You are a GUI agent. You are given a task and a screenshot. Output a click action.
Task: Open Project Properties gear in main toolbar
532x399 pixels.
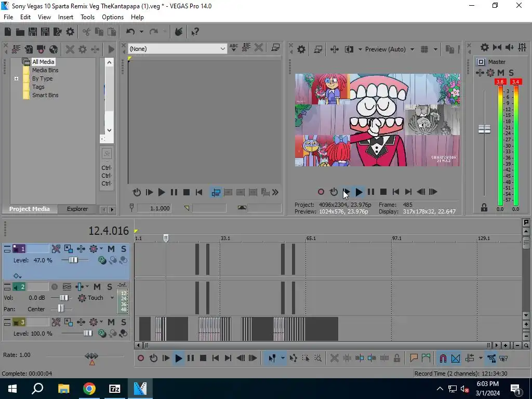click(x=70, y=32)
